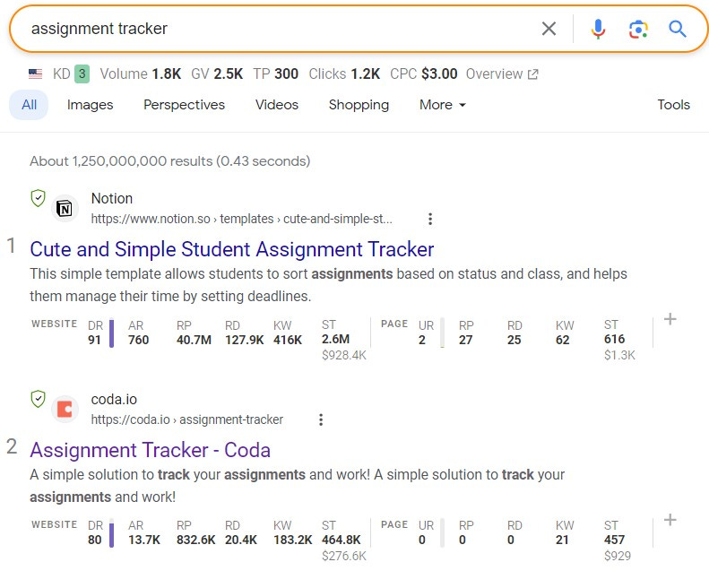Click the magnifying glass search icon
The height and width of the screenshot is (588, 709).
click(677, 29)
